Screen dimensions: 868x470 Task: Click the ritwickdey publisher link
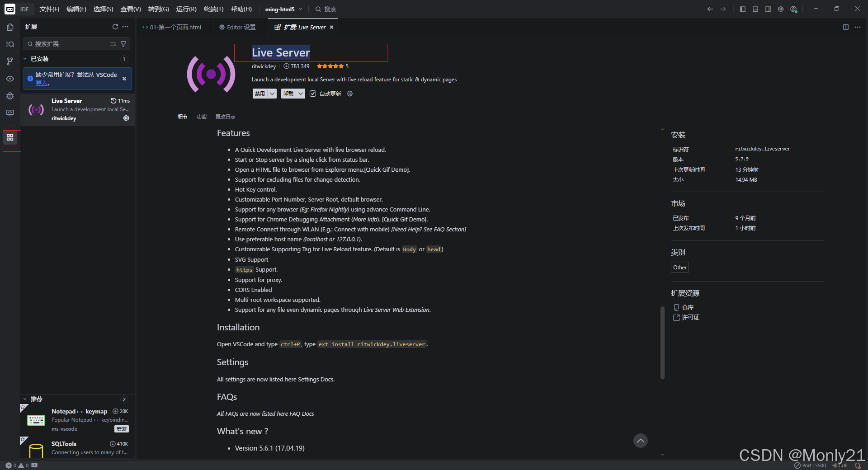tap(264, 66)
